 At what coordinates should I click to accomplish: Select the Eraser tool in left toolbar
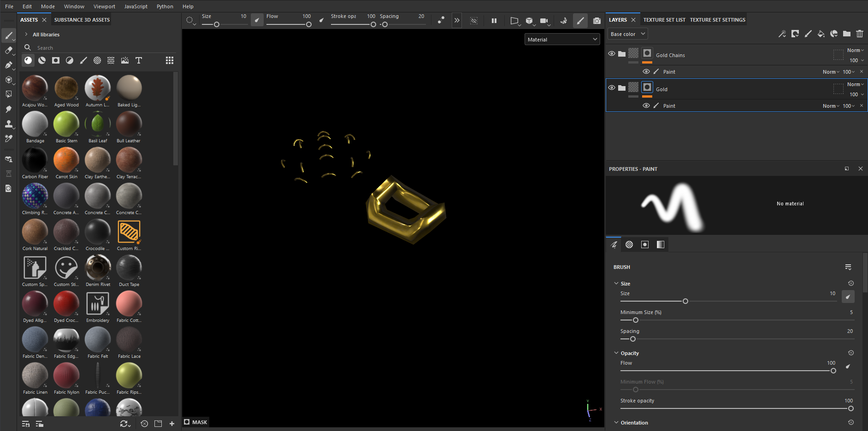(9, 50)
